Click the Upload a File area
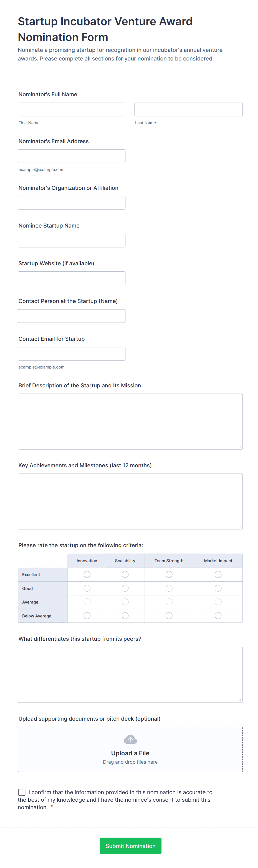The height and width of the screenshot is (868, 258). (x=130, y=750)
